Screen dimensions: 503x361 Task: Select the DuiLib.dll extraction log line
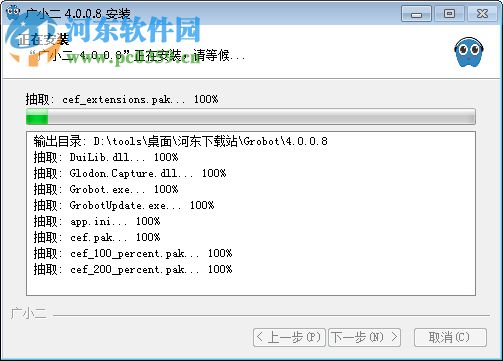[x=106, y=157]
